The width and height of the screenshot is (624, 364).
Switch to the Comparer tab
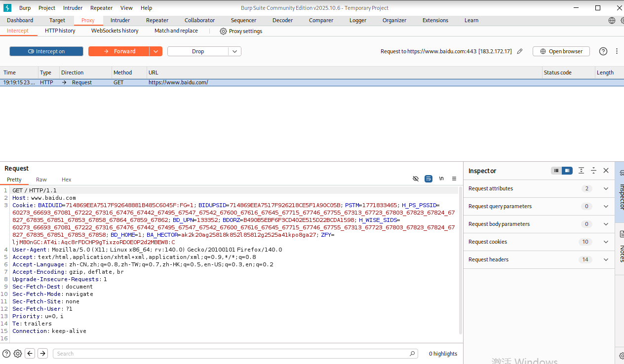[321, 20]
